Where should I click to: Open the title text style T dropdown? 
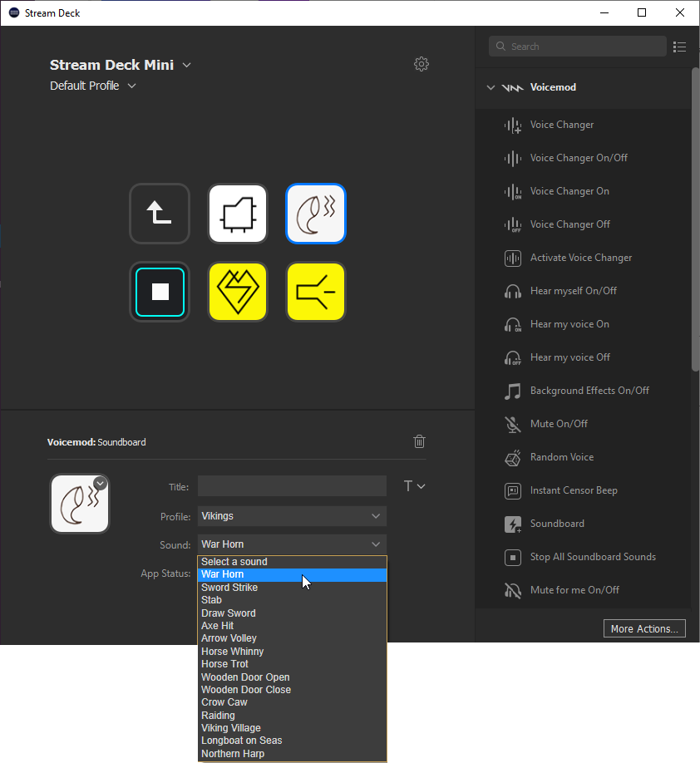[x=414, y=486]
